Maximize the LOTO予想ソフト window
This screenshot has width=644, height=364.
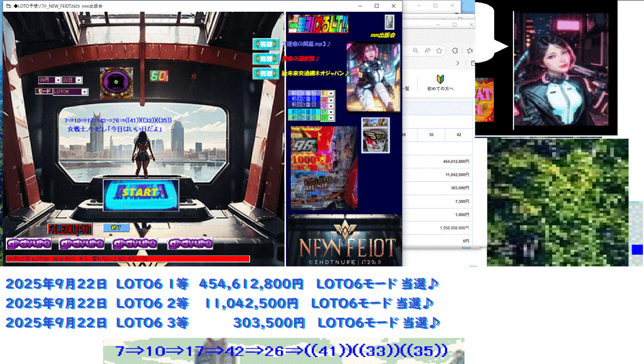(377, 6)
